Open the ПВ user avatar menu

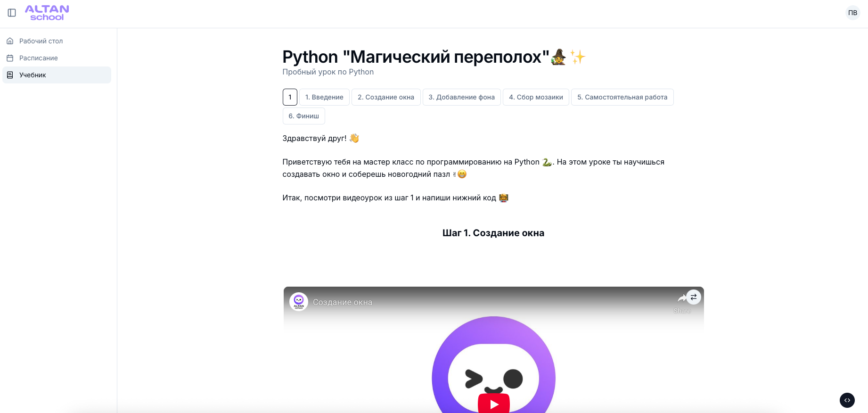tap(852, 13)
